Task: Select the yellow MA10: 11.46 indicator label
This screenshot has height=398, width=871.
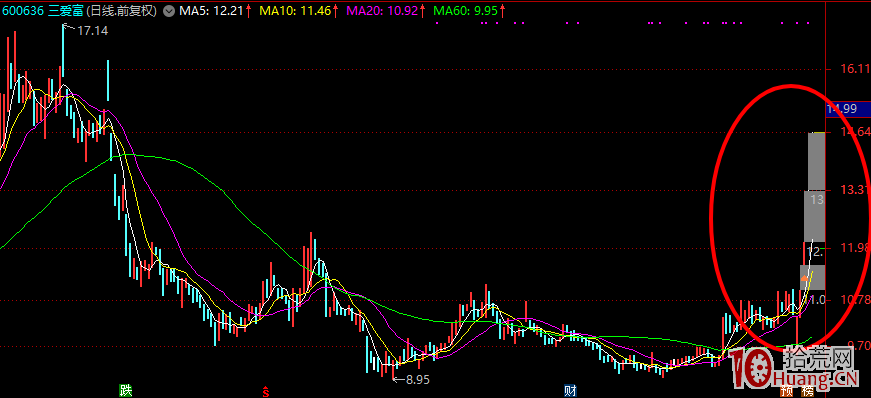Action: [298, 11]
